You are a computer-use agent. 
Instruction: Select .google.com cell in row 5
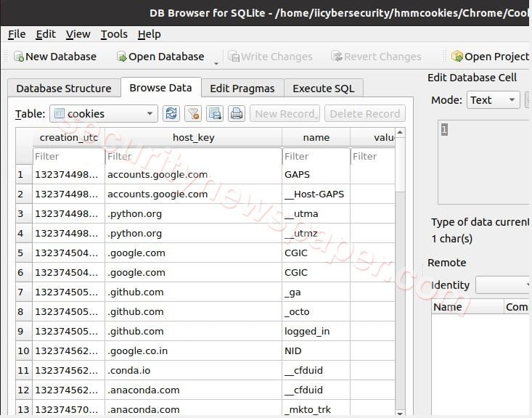[x=193, y=253]
